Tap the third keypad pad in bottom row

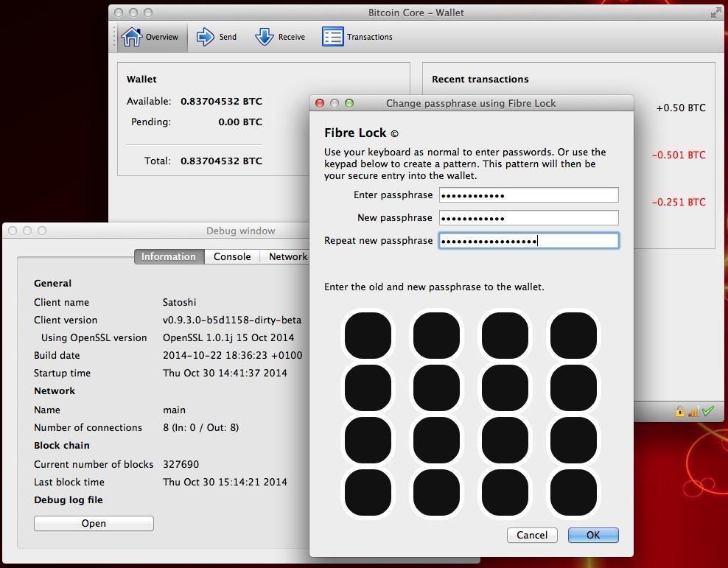click(505, 492)
